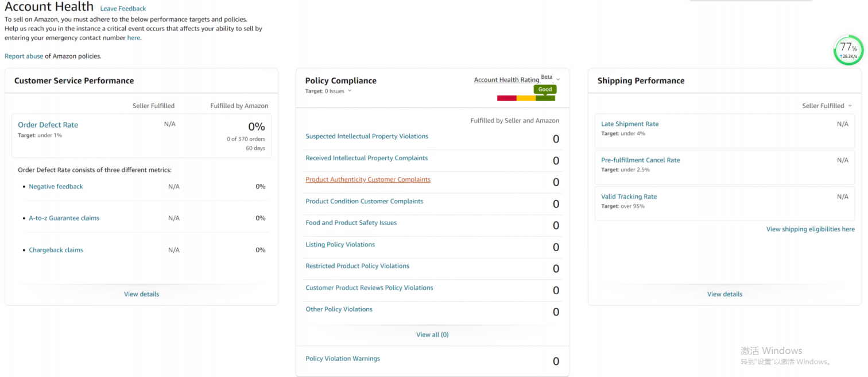Viewport: 868px width, 377px height.
Task: Click the 'Target: under 1%' text
Action: (40, 136)
